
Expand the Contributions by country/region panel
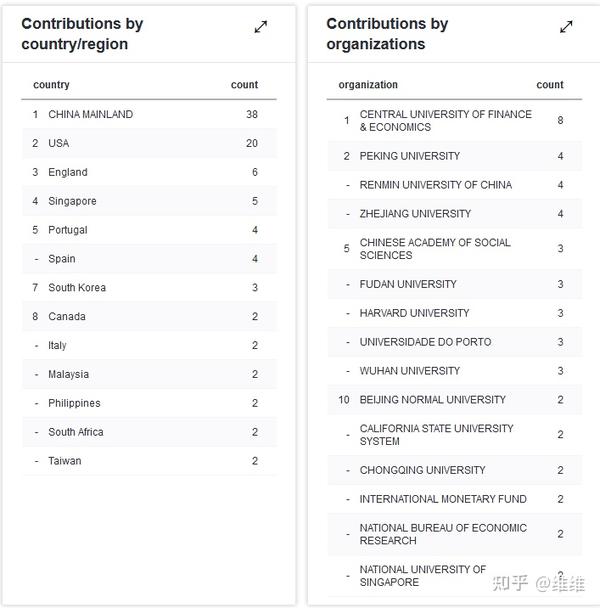tap(261, 27)
